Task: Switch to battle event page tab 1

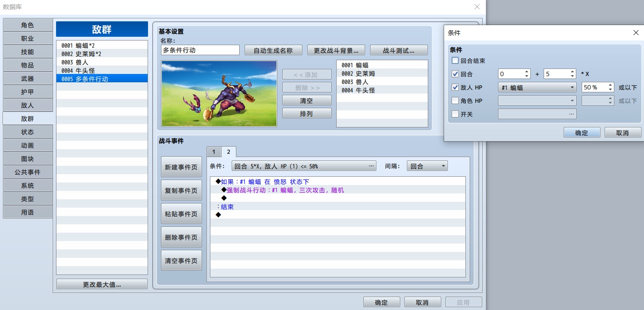Action: point(214,152)
